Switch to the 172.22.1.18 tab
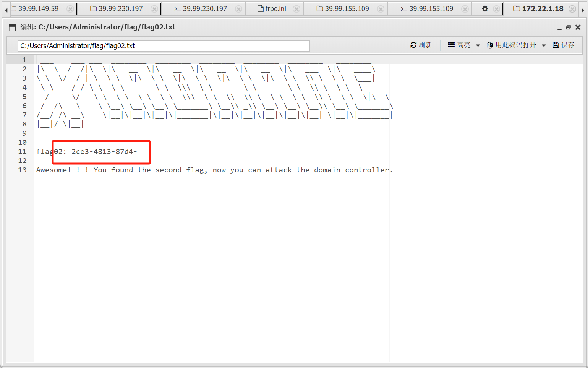Screen dimensions: 588x368 (x=539, y=9)
